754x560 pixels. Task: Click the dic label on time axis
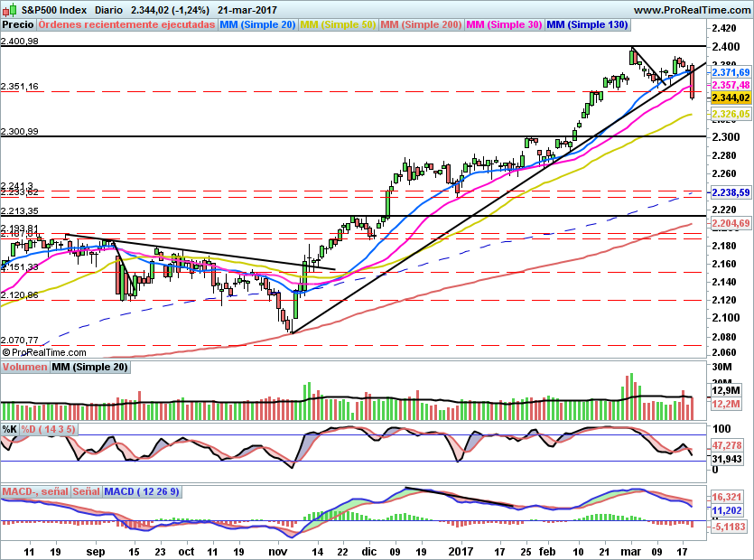(x=368, y=552)
